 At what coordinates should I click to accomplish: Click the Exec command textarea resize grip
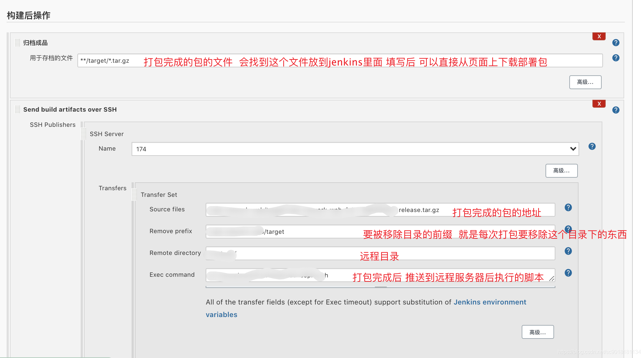click(551, 279)
